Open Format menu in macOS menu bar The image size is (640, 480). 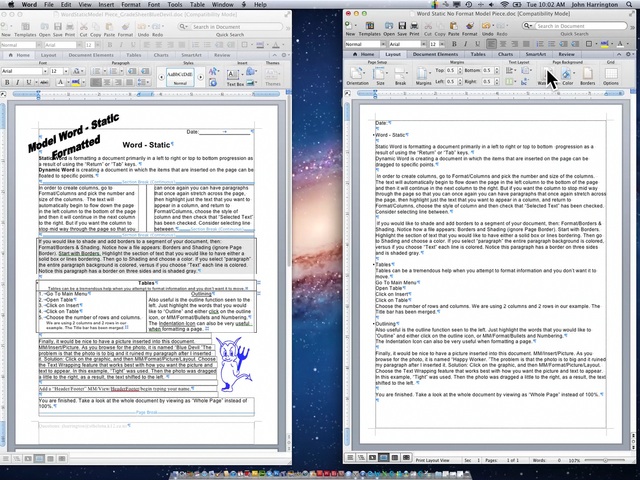pyautogui.click(x=131, y=4)
